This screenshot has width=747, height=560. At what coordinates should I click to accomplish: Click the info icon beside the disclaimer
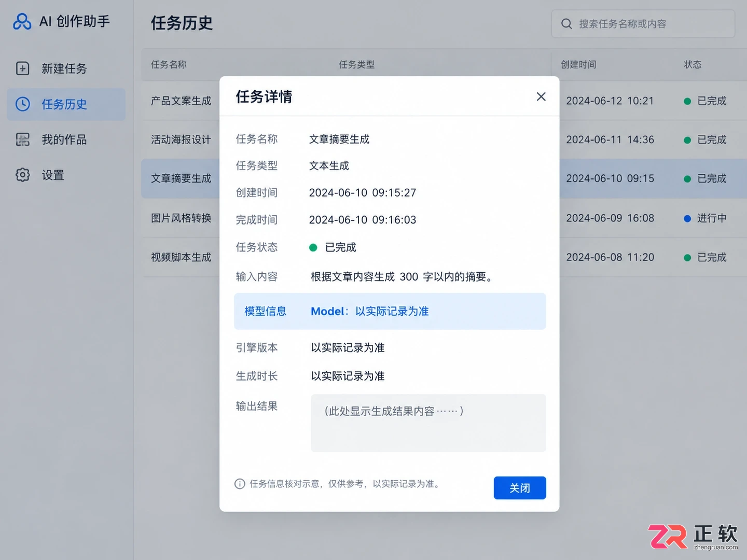(240, 484)
